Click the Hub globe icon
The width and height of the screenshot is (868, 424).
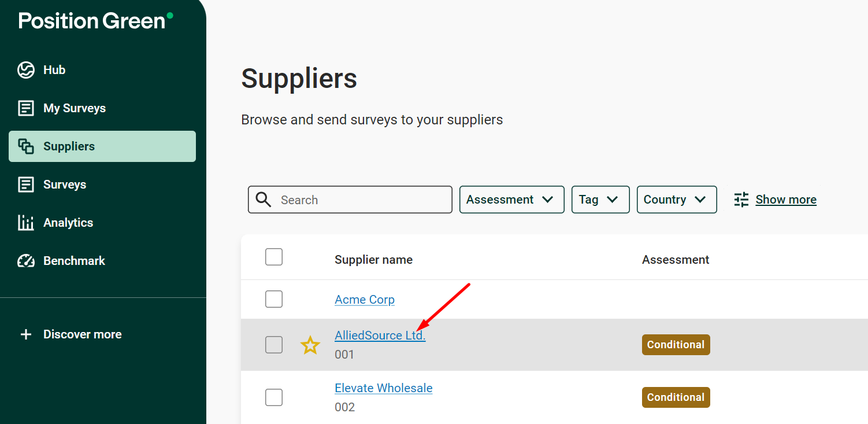[x=26, y=70]
